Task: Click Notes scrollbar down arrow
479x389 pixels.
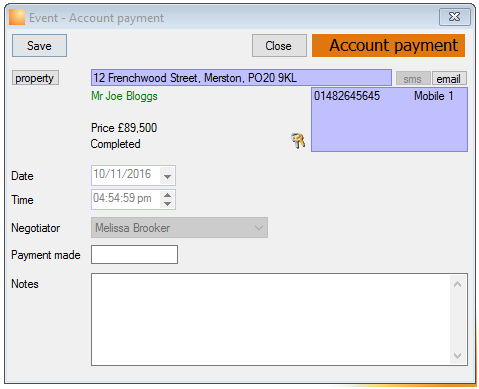Action: (458, 356)
